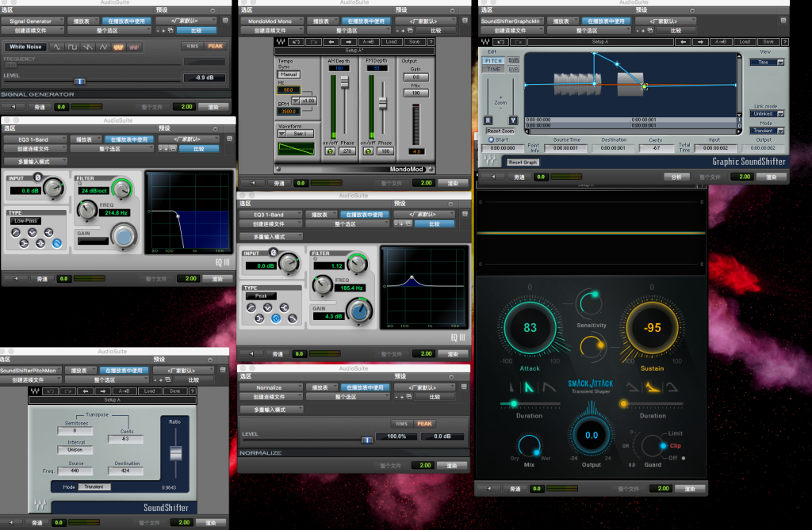
Task: Click the LEVEL slider handle in Signal Generator
Action: (x=80, y=82)
